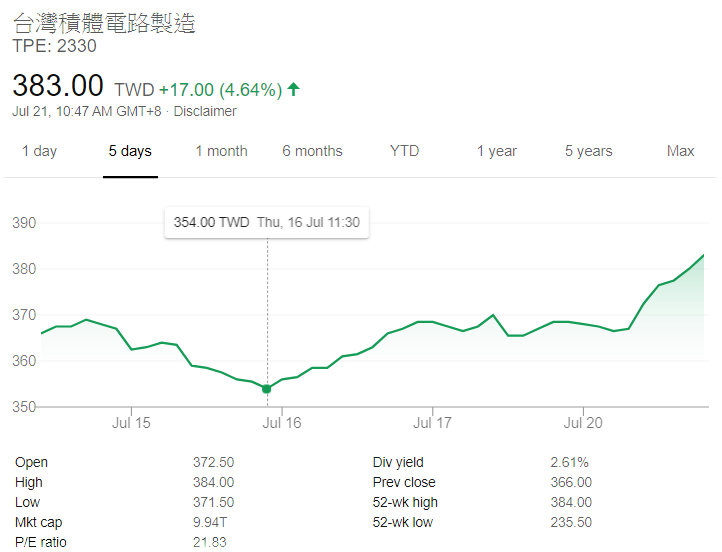Click the TWD currency label
722x552 pixels.
pos(134,90)
